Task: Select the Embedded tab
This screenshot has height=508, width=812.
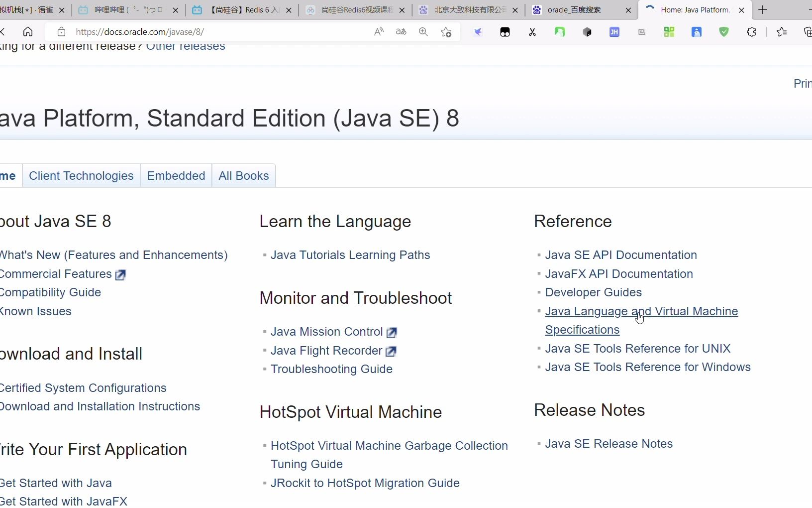Action: pyautogui.click(x=176, y=176)
